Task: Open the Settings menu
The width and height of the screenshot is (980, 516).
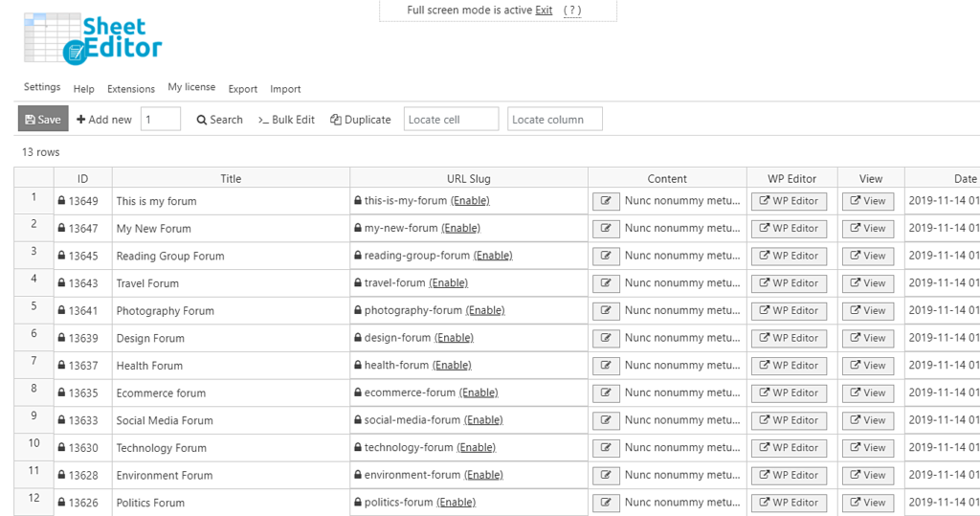Action: [x=42, y=87]
